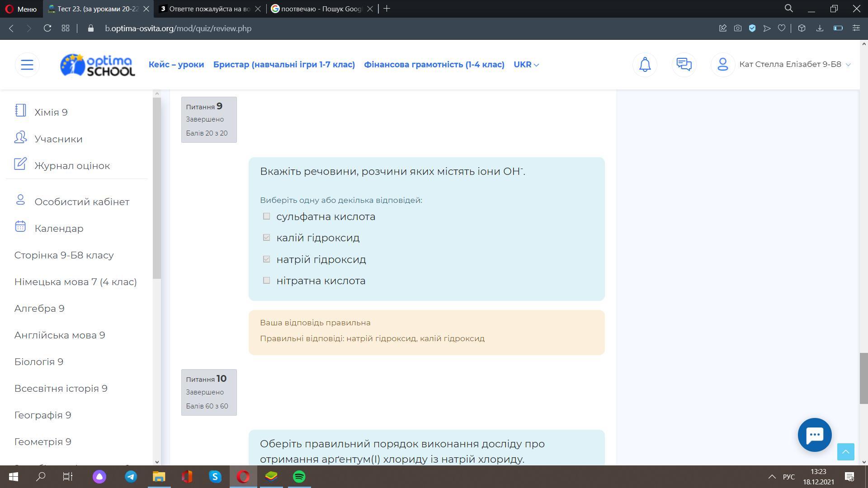
Task: Click the scroll-to-top arrow button
Action: click(x=845, y=451)
